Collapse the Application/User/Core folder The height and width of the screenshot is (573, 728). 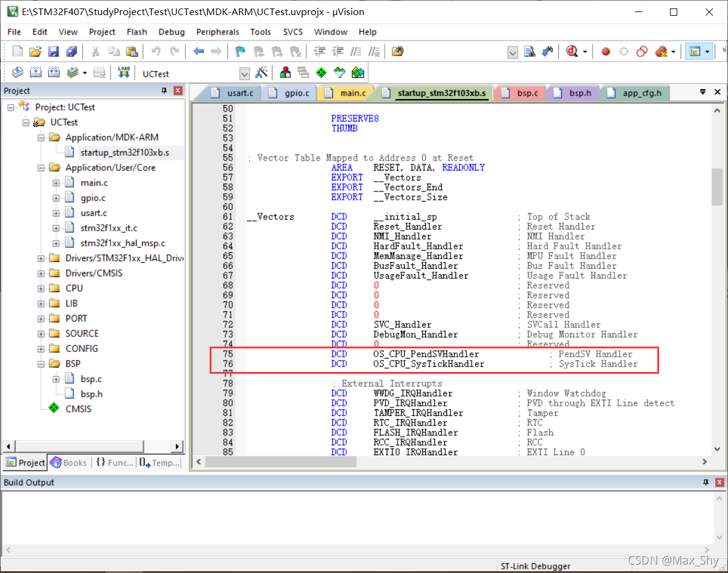click(41, 167)
